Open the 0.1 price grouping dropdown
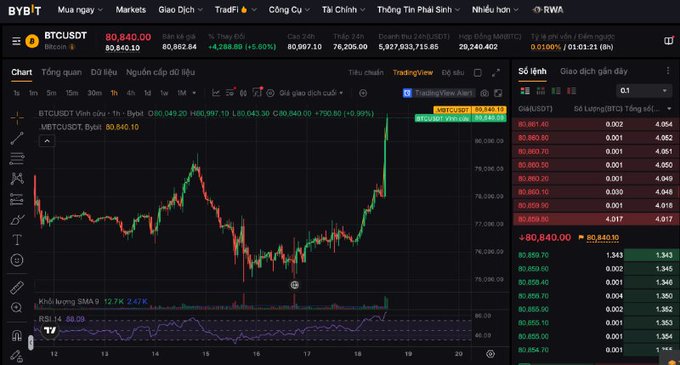Image resolution: width=680 pixels, height=365 pixels. tap(644, 91)
